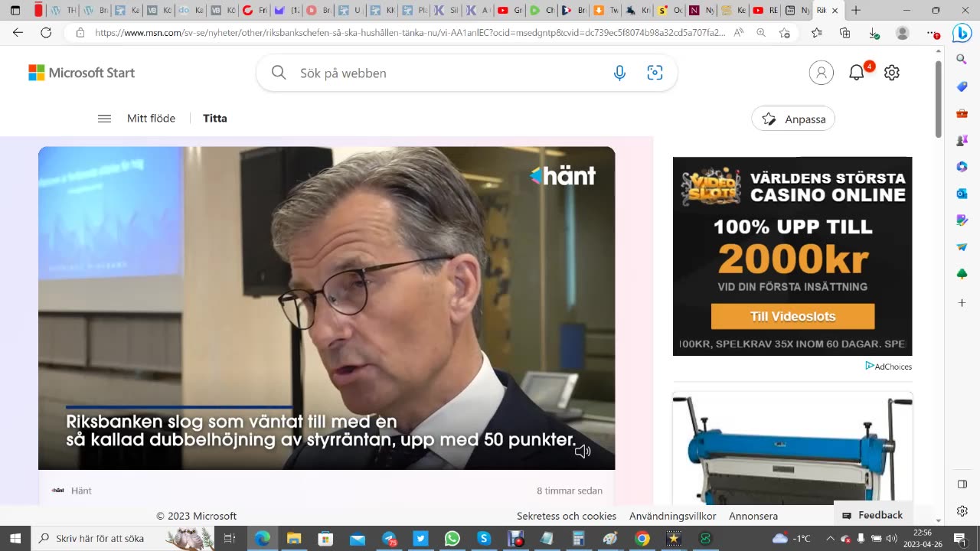
Task: Open sidebar Shopping tag icon
Action: (962, 86)
